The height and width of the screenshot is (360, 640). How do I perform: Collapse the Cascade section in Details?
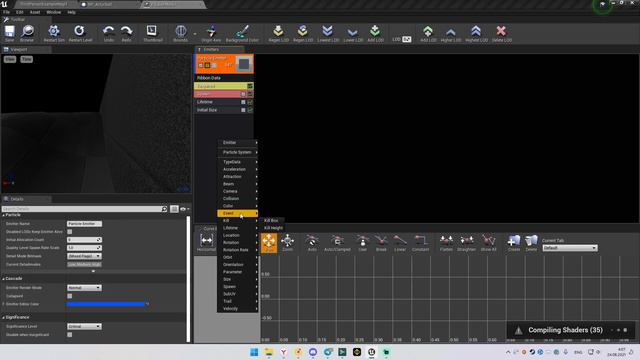coord(4,279)
